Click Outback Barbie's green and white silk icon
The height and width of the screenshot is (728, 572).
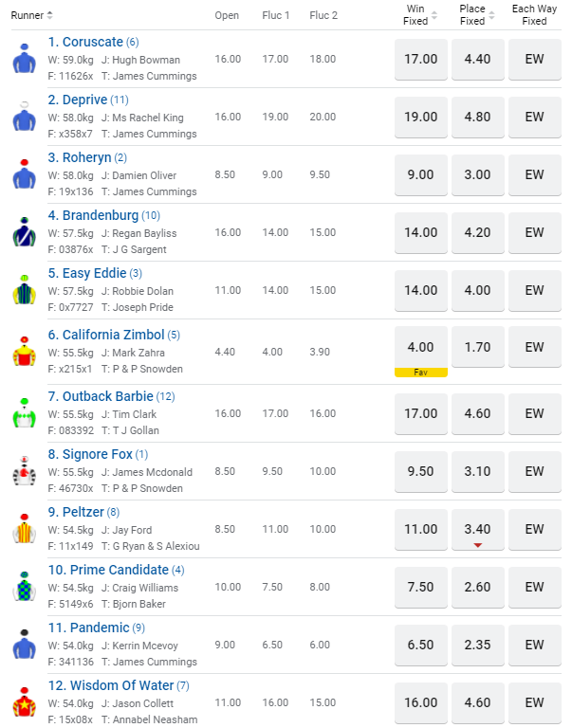point(24,413)
